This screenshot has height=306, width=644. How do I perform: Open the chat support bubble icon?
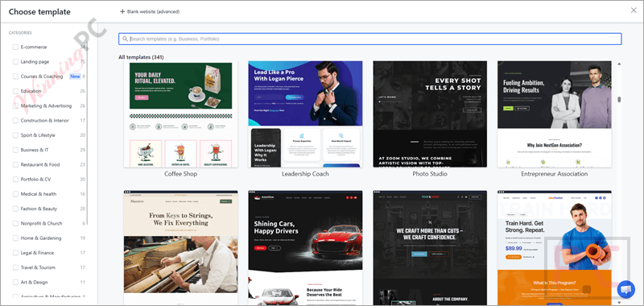point(625,289)
